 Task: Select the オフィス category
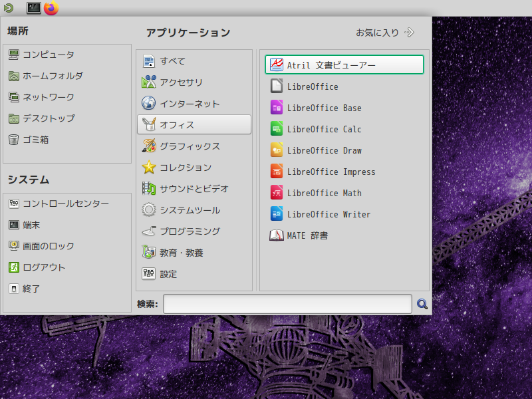194,124
